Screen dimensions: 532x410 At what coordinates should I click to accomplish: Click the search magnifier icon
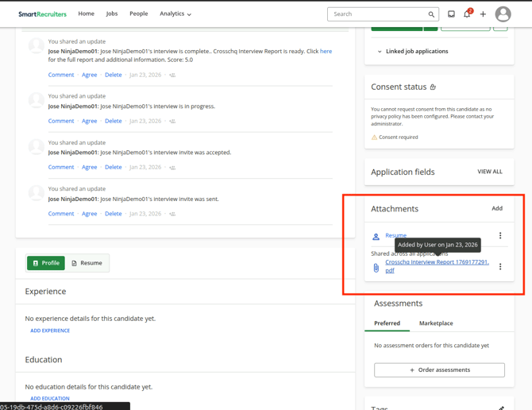pyautogui.click(x=431, y=14)
